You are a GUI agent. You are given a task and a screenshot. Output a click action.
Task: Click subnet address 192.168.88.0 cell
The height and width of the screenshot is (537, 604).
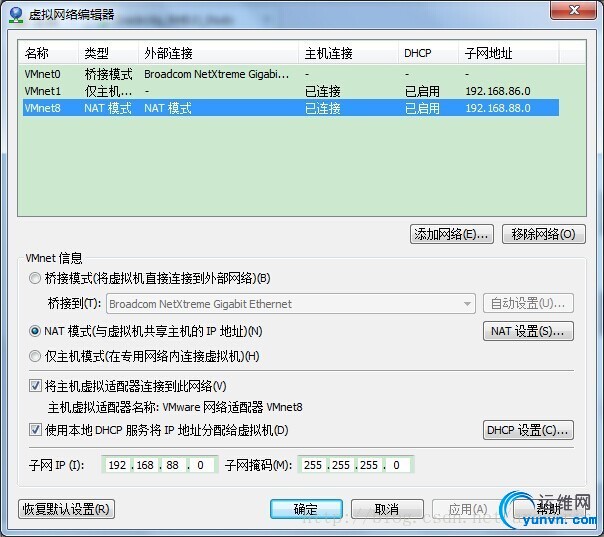pyautogui.click(x=498, y=108)
